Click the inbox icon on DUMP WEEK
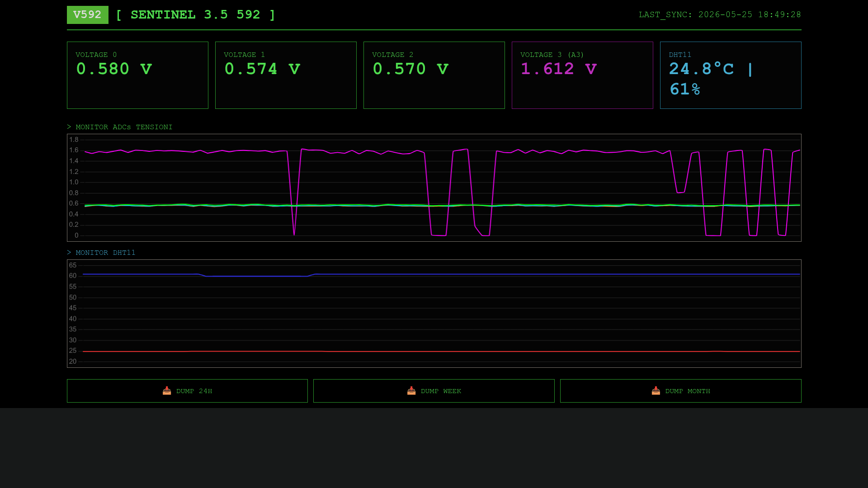This screenshot has width=868, height=488. (411, 391)
